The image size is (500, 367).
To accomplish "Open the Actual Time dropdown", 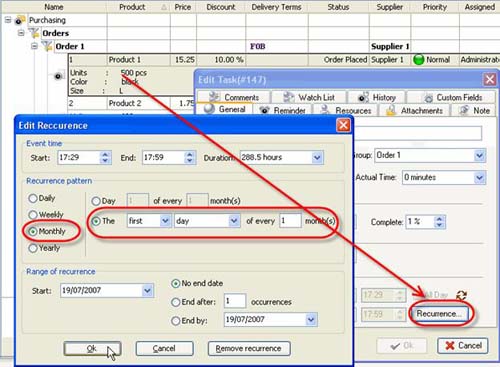I will coord(480,178).
